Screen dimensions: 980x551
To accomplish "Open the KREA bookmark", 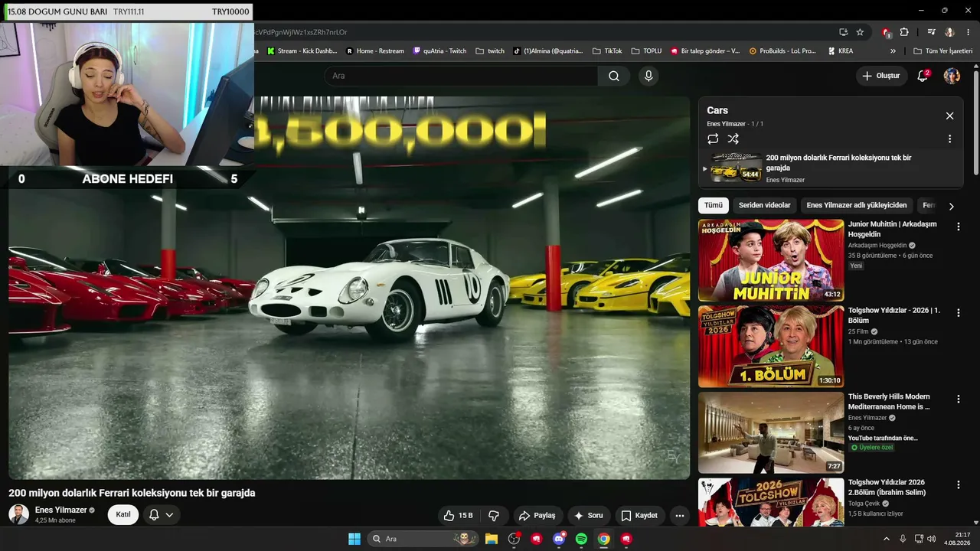I will tap(841, 51).
